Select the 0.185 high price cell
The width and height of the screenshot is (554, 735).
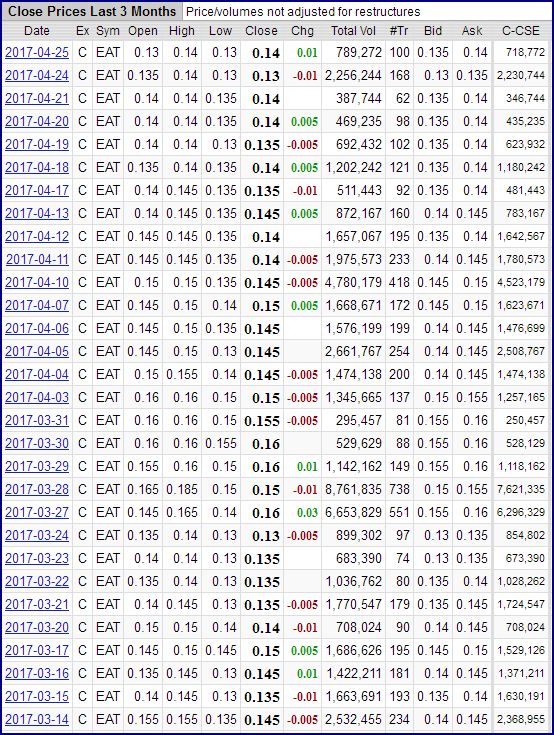point(182,489)
